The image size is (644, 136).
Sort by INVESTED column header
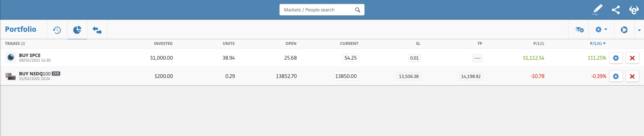163,43
